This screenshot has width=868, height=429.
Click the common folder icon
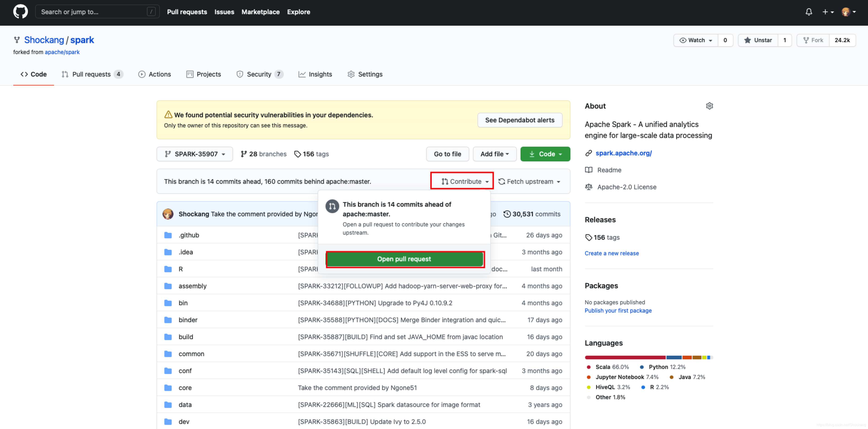[168, 354]
